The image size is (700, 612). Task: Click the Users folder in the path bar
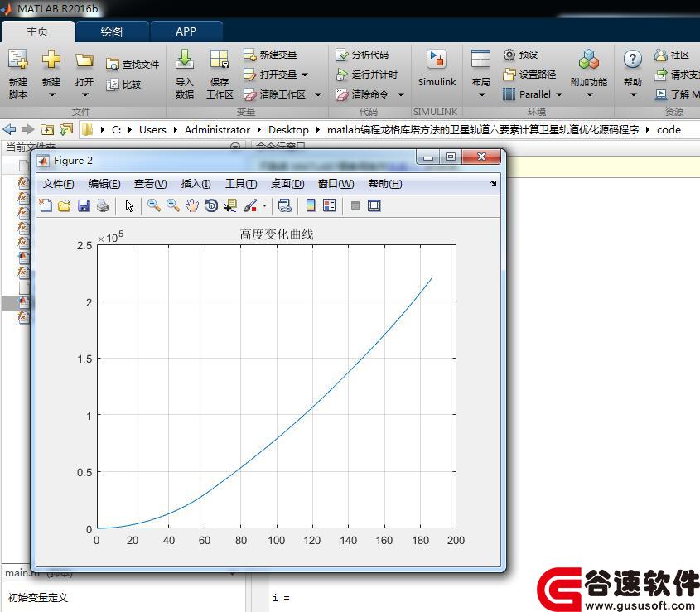[x=152, y=129]
